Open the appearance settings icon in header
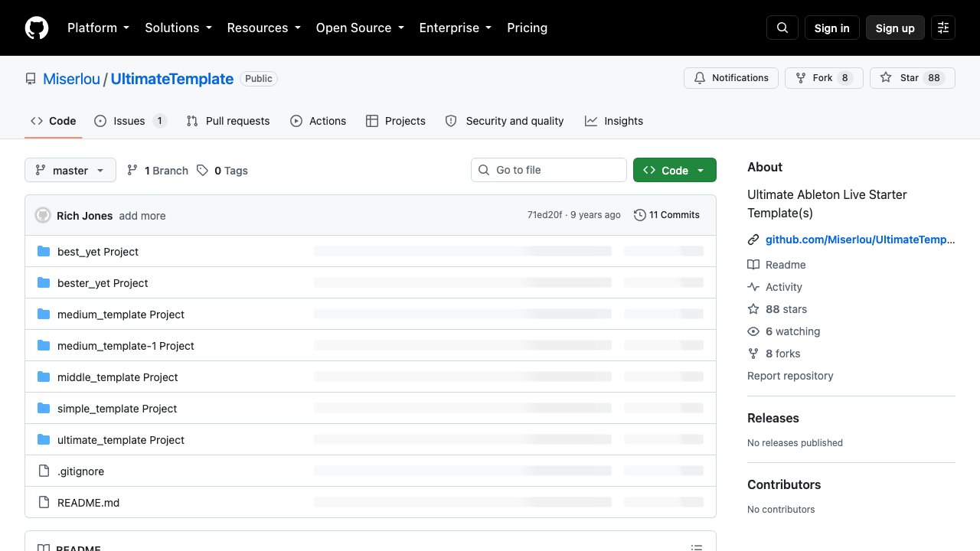 click(x=943, y=28)
